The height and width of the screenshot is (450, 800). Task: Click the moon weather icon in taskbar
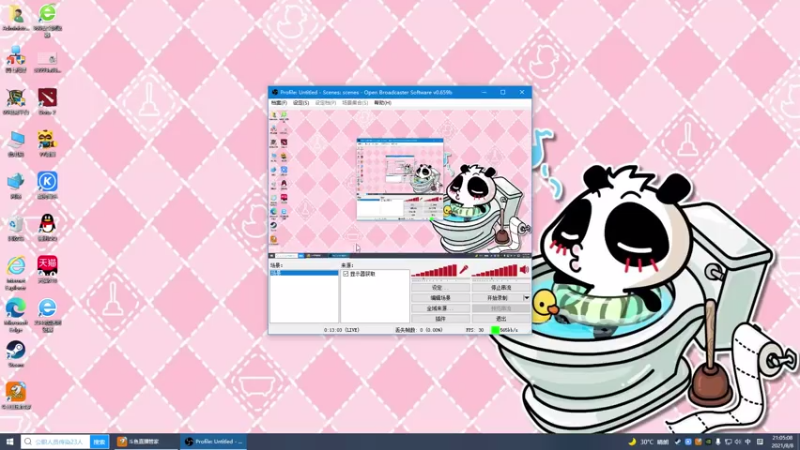tap(632, 442)
